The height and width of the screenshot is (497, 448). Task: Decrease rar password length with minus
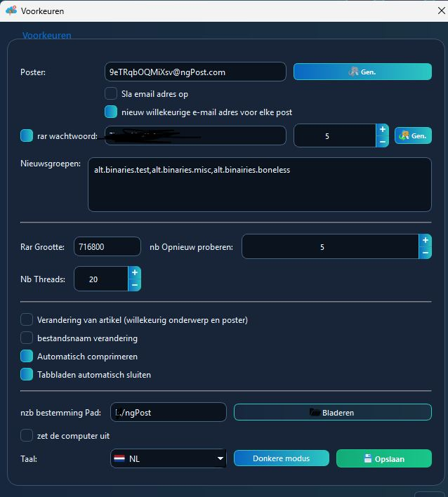(x=382, y=142)
